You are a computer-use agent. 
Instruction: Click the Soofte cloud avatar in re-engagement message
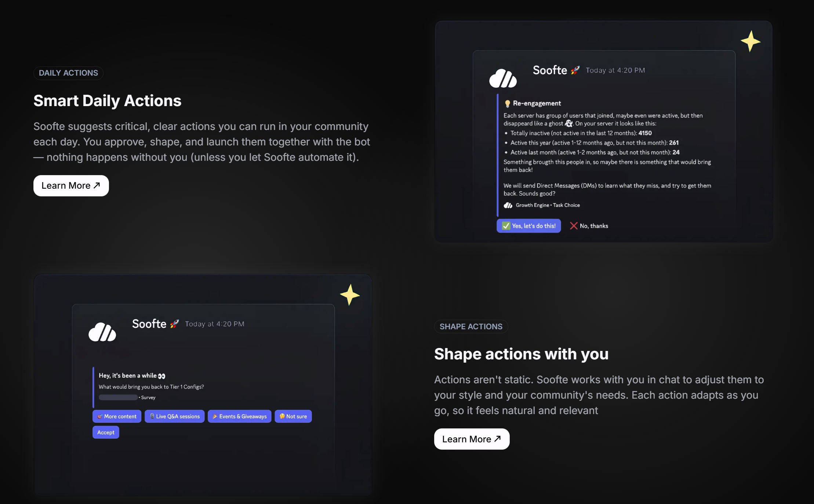click(x=503, y=78)
